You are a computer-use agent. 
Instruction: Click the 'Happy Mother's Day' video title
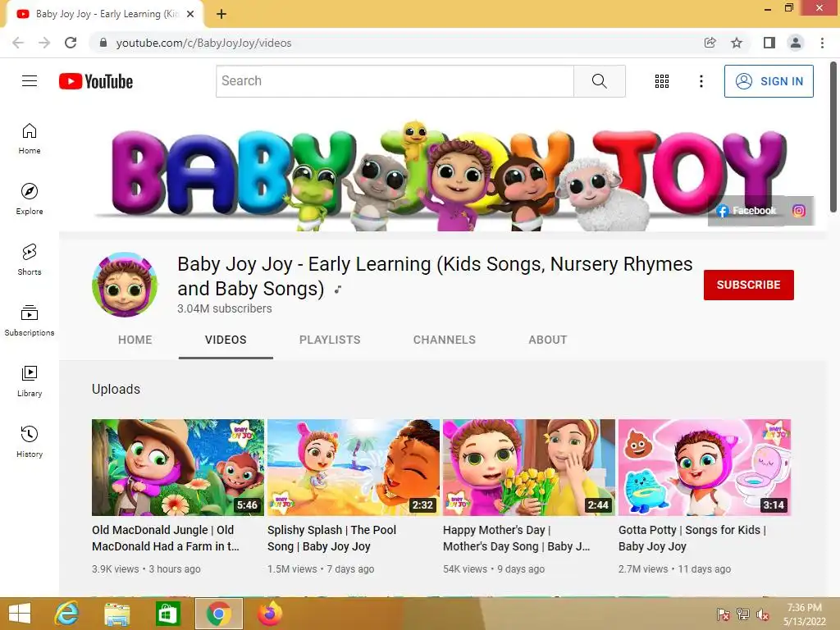click(517, 538)
